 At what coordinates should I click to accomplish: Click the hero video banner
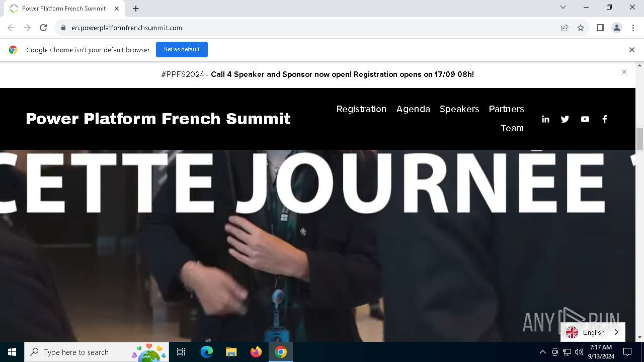(318, 245)
